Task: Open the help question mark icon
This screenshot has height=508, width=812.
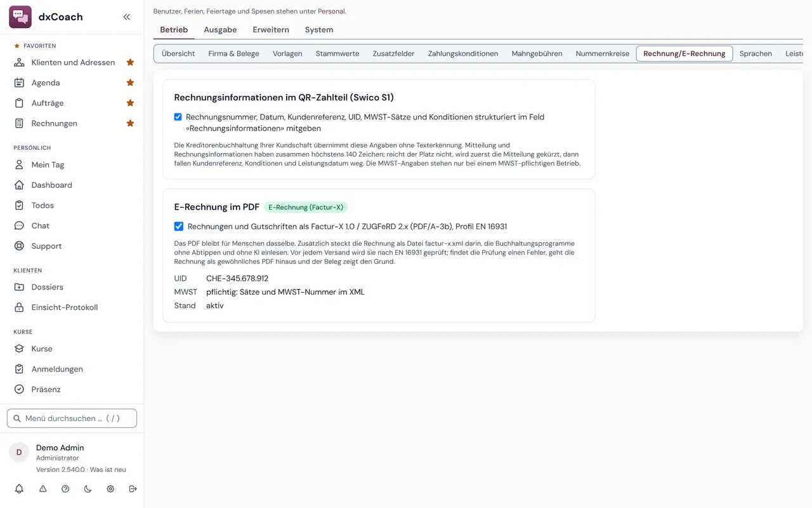Action: pos(65,489)
